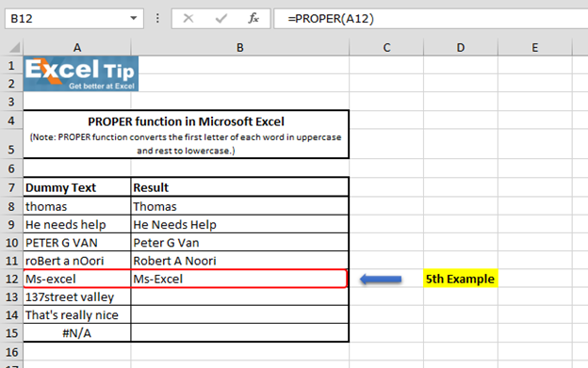The height and width of the screenshot is (368, 588).
Task: Select row 15 header
Action: tap(11, 333)
